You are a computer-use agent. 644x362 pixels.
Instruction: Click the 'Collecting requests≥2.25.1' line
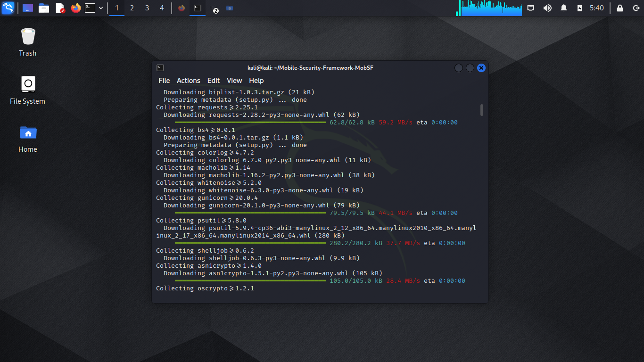pos(207,107)
